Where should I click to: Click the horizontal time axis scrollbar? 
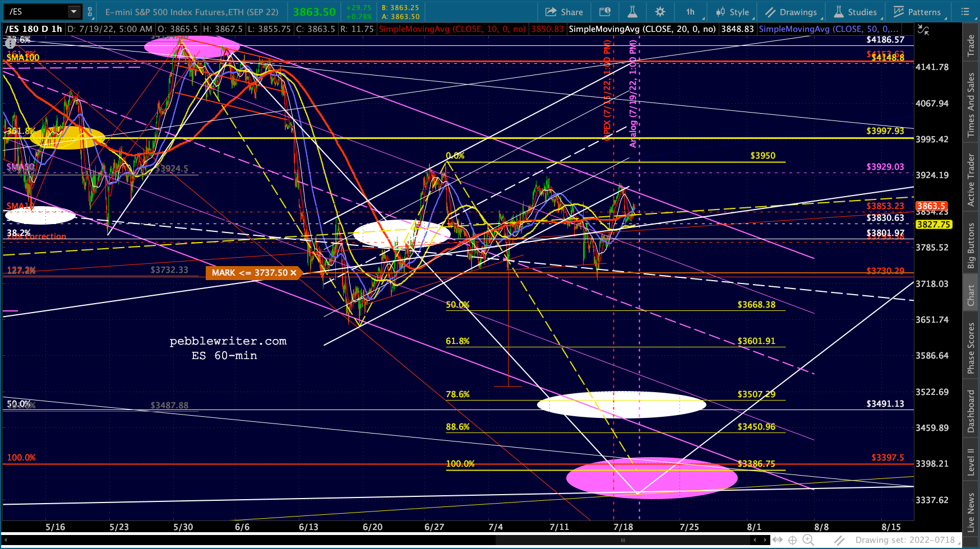click(x=622, y=540)
